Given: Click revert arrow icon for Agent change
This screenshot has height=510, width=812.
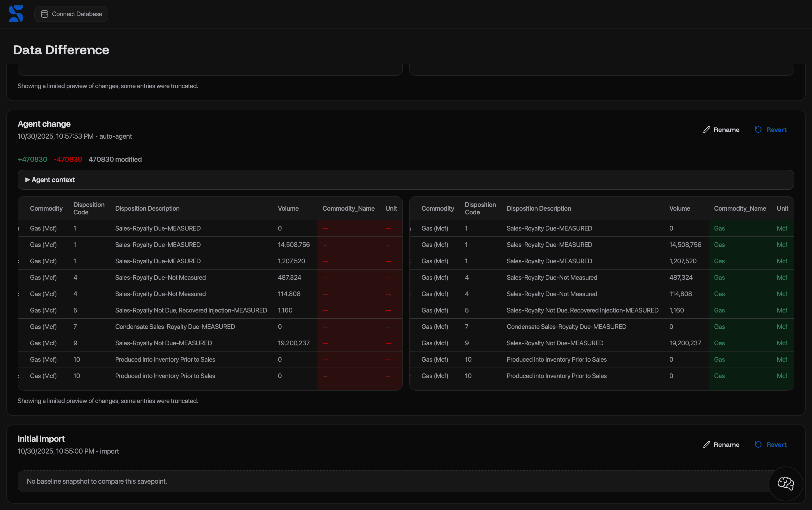Looking at the screenshot, I should tap(758, 130).
